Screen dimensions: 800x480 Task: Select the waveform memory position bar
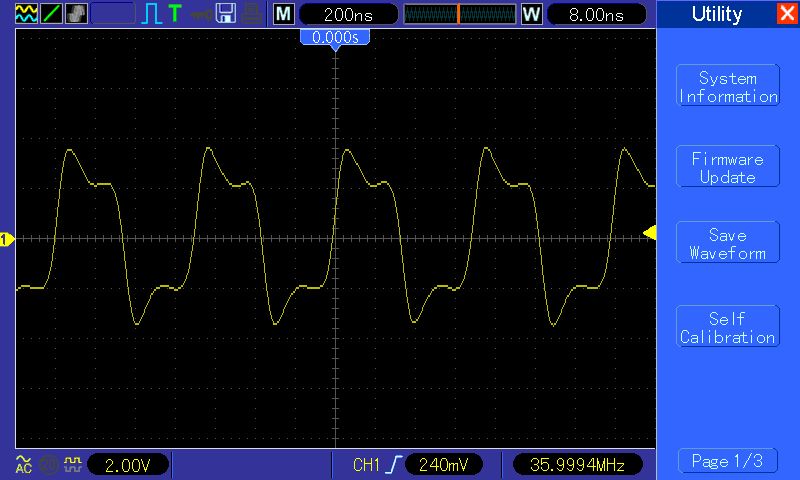pyautogui.click(x=460, y=14)
